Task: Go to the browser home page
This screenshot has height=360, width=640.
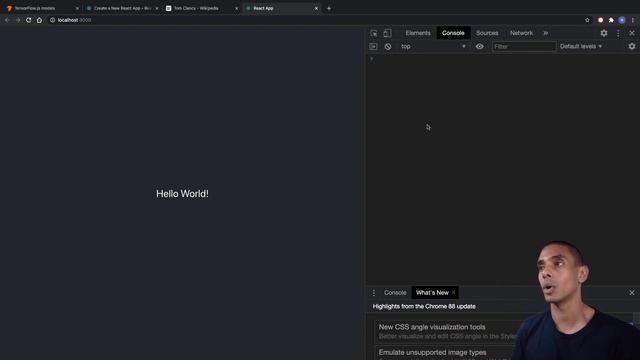Action: pos(39,20)
